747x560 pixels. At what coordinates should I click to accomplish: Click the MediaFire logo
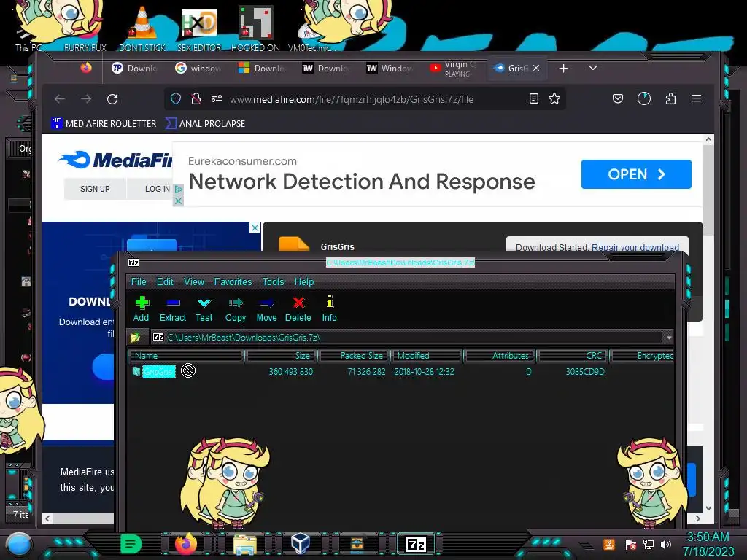pyautogui.click(x=115, y=160)
